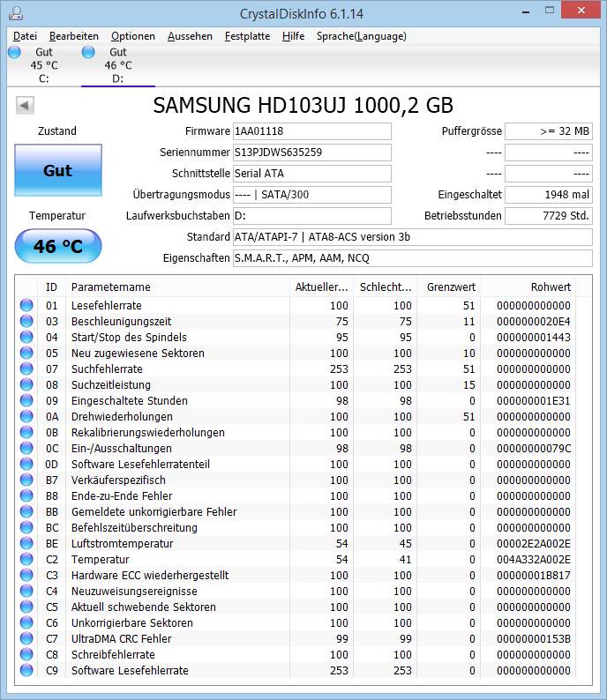
Task: Click status orb for Suchzeitleistung row
Action: coord(26,384)
